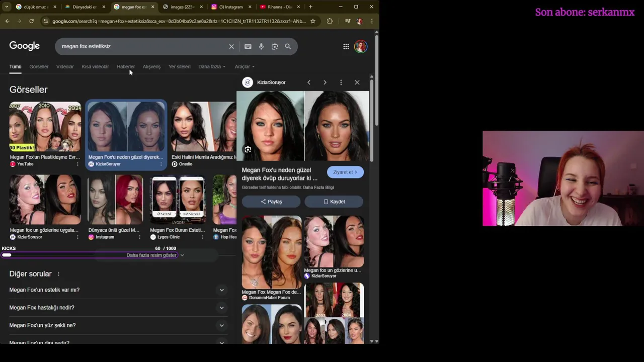Click the 'Ziyaret et' button

click(x=345, y=172)
